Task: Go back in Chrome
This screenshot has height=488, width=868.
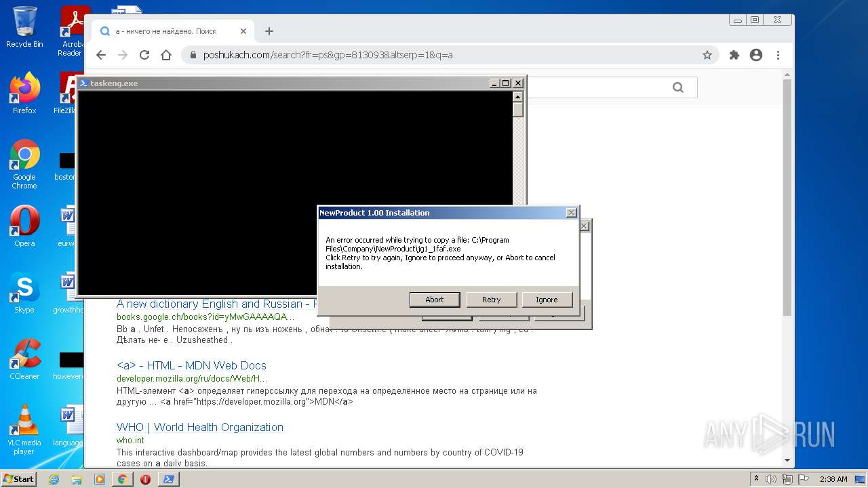Action: pos(101,55)
